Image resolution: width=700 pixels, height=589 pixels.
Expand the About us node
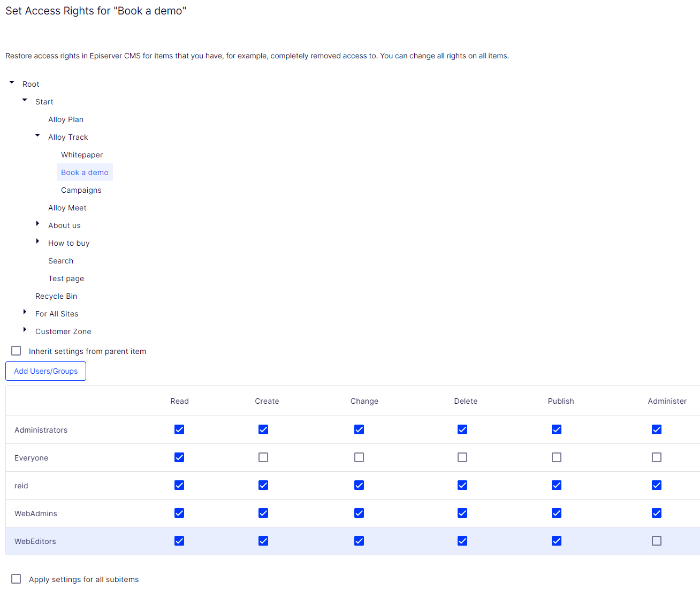click(37, 223)
